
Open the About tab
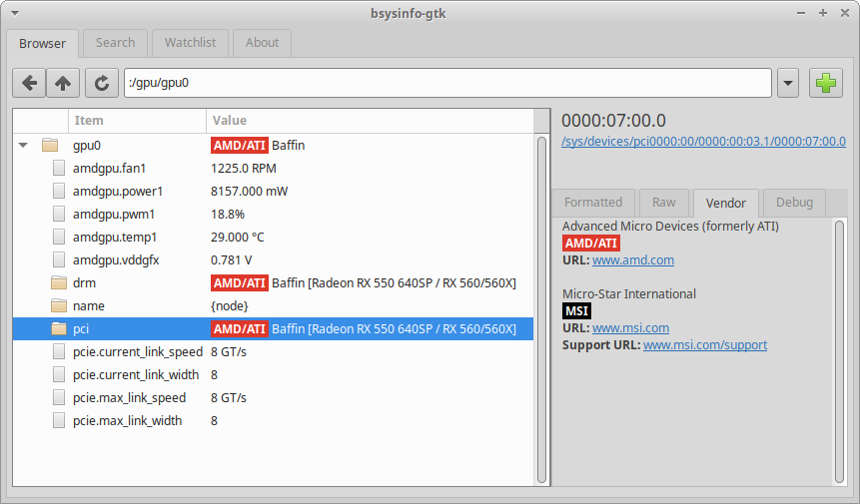click(262, 43)
